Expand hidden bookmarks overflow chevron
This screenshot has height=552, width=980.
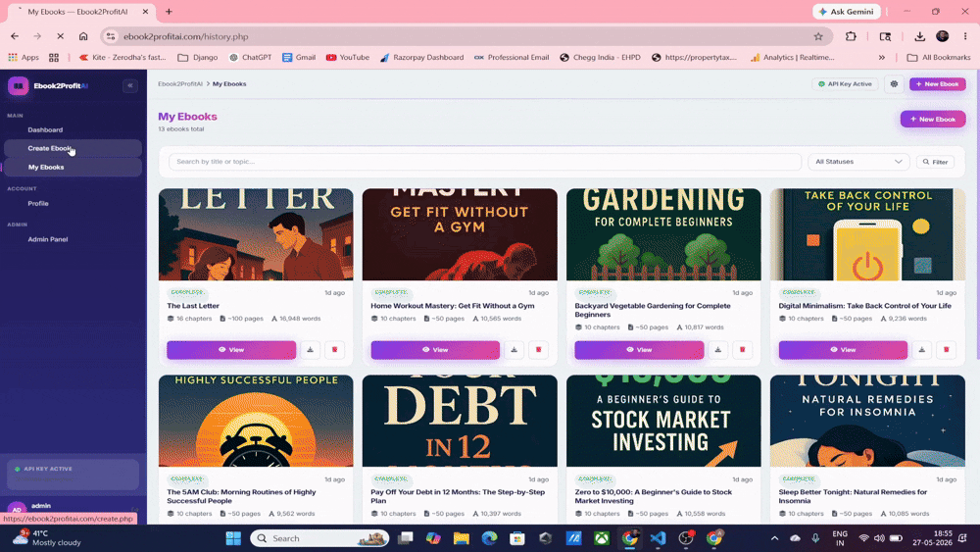pos(881,57)
